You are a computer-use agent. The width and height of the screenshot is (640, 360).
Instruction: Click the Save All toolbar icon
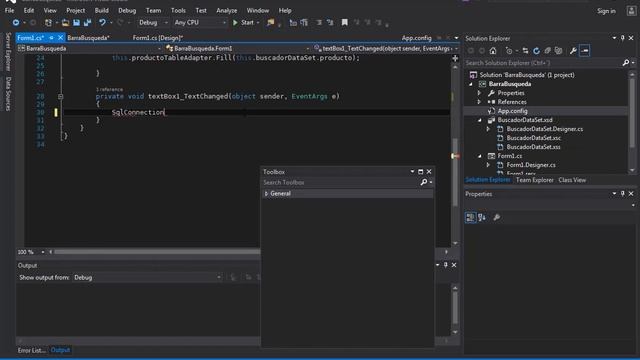87,23
